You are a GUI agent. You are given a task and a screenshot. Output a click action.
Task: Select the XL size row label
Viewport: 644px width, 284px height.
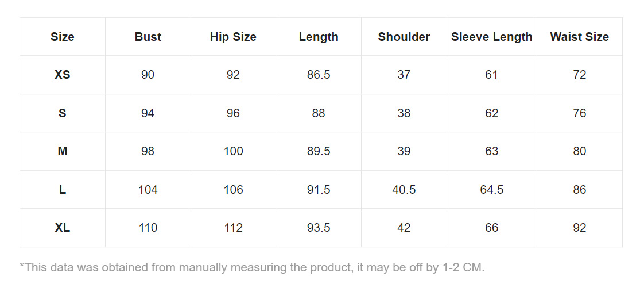pyautogui.click(x=63, y=228)
